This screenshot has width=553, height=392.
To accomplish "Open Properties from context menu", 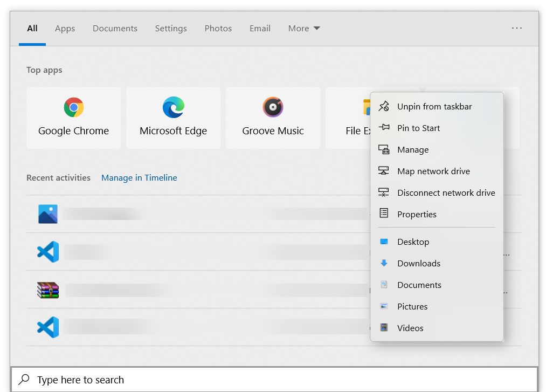I will point(437,214).
